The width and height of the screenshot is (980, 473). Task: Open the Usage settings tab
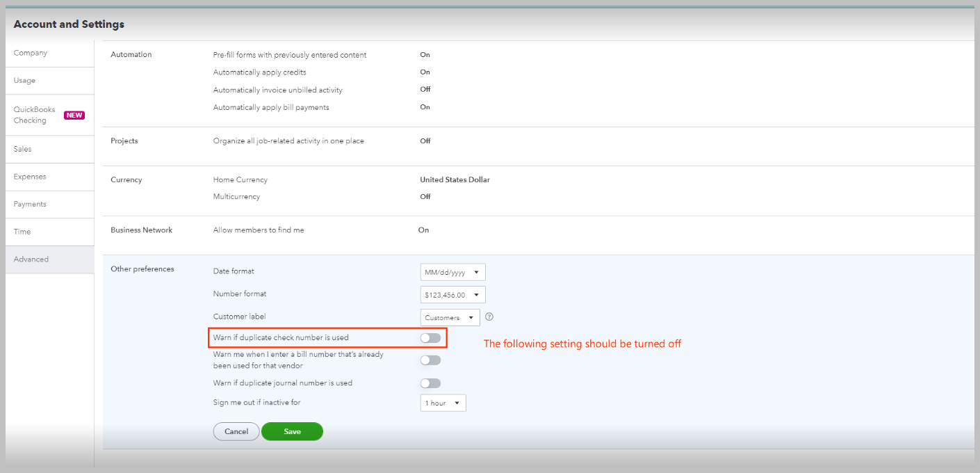click(x=49, y=81)
